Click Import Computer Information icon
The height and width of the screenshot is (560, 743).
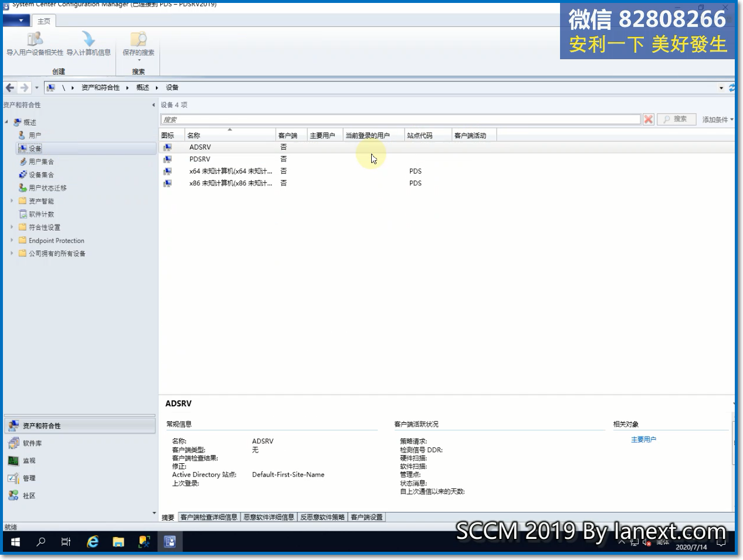tap(89, 39)
